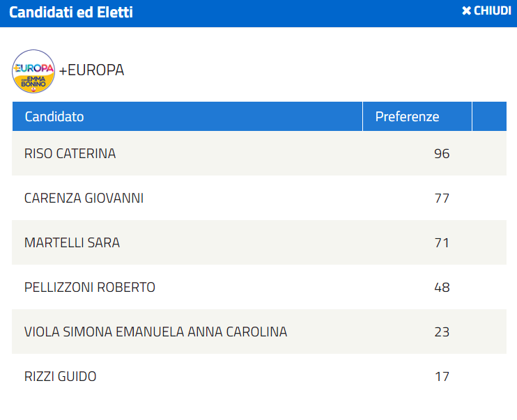
Task: Click the empty header cell after Preferenze
Action: (489, 116)
